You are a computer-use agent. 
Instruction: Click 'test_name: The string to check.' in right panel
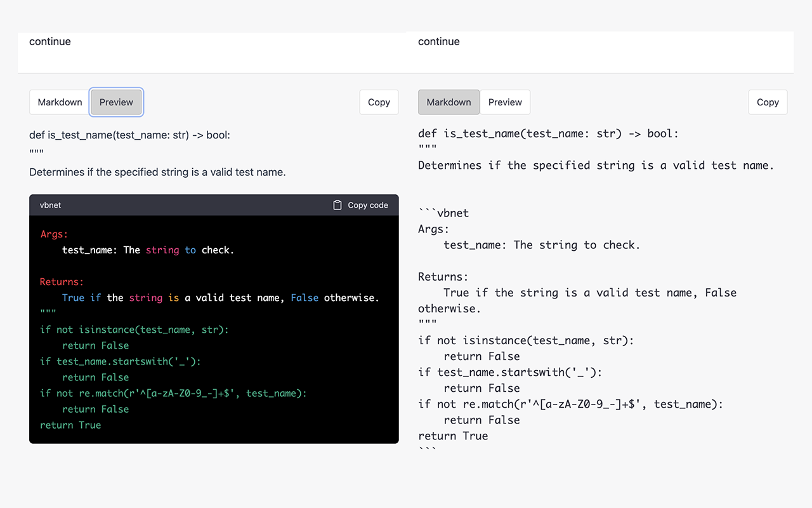tap(542, 245)
